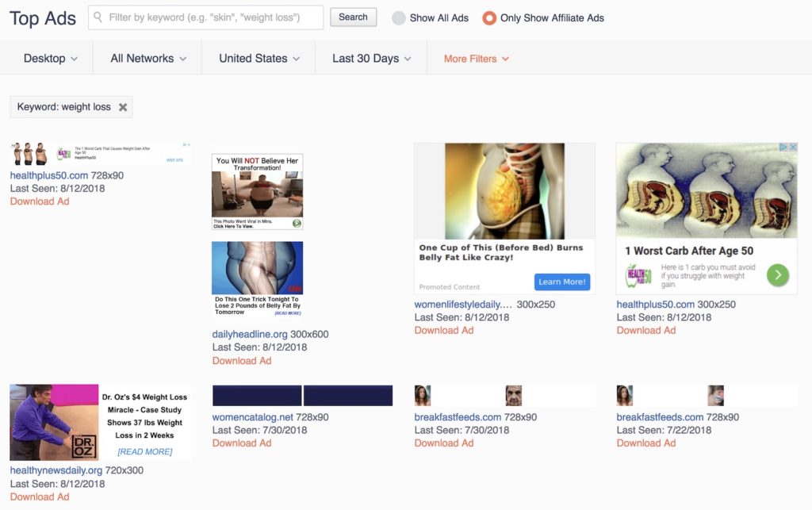Click the Learn More! ad button

[561, 282]
